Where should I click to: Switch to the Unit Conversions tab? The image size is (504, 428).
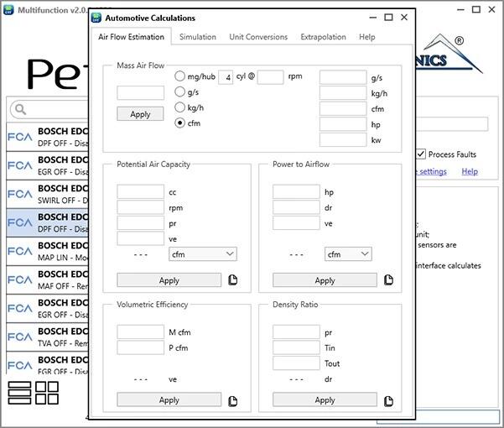coord(258,37)
